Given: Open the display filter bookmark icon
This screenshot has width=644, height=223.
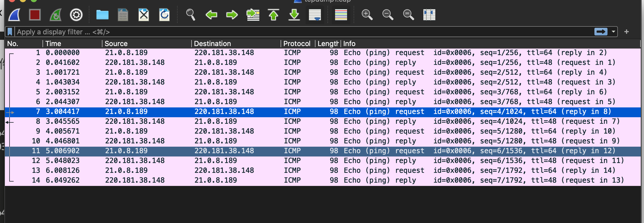Looking at the screenshot, I should pos(10,32).
